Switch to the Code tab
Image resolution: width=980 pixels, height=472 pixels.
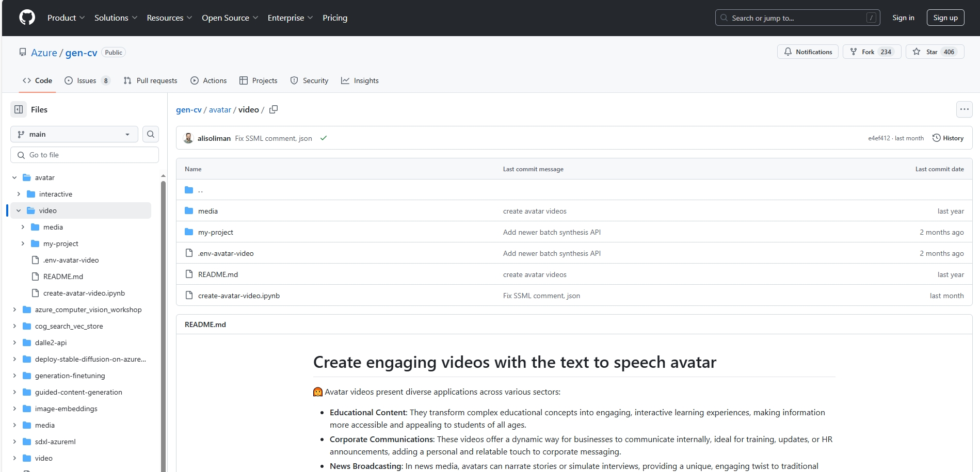click(x=38, y=80)
